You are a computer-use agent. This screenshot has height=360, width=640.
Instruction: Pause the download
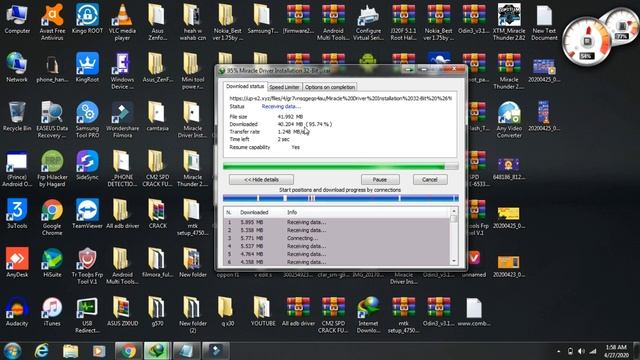tap(380, 180)
